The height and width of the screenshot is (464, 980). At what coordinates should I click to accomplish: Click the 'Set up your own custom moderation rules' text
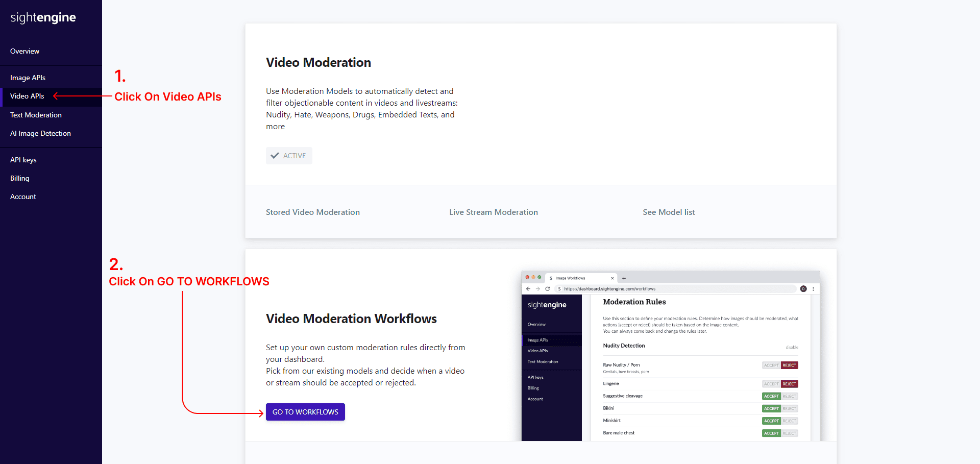tap(365, 365)
